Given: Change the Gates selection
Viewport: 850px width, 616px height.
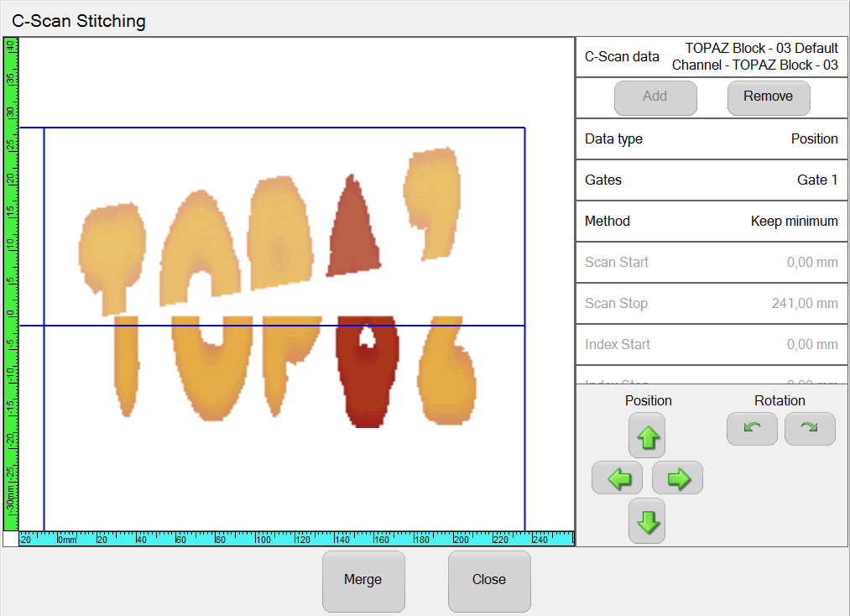Looking at the screenshot, I should pos(712,180).
